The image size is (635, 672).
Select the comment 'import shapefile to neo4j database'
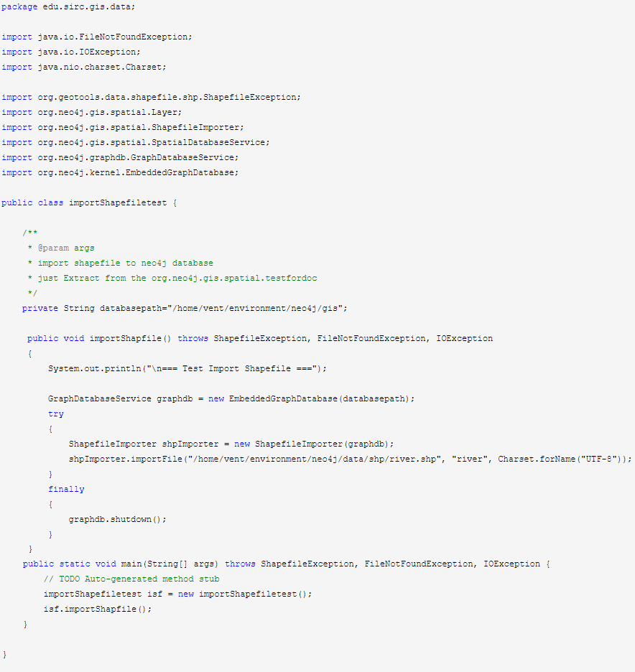click(121, 263)
